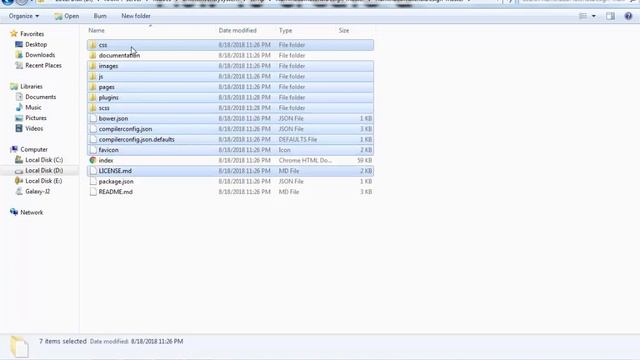
Task: Select compilerconfig.json.defaults file name
Action: pyautogui.click(x=136, y=140)
